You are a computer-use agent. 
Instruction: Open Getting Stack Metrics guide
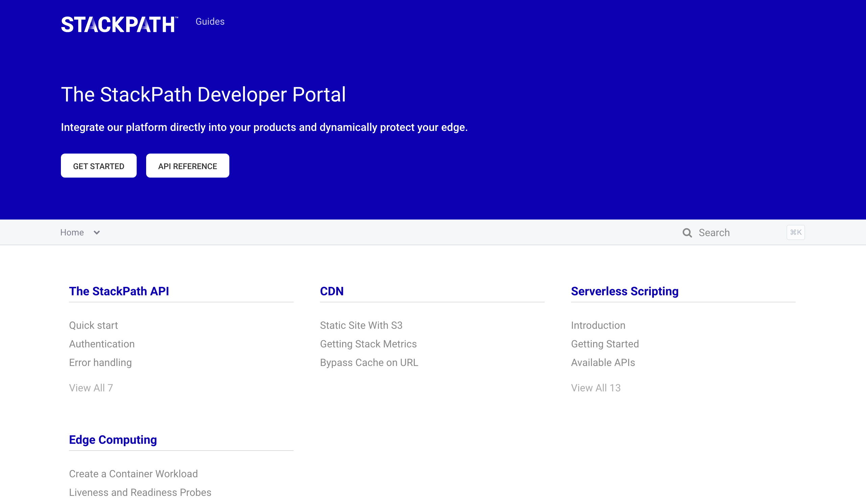point(368,344)
